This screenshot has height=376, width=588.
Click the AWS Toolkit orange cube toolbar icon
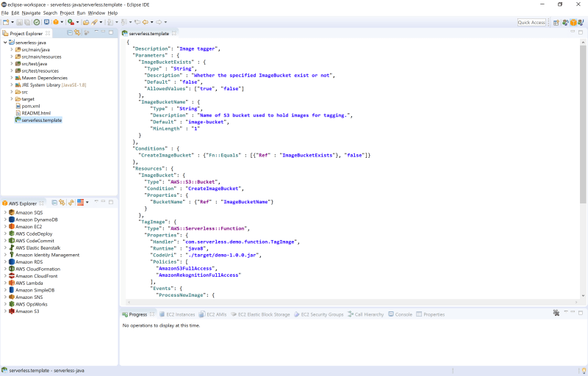click(54, 22)
